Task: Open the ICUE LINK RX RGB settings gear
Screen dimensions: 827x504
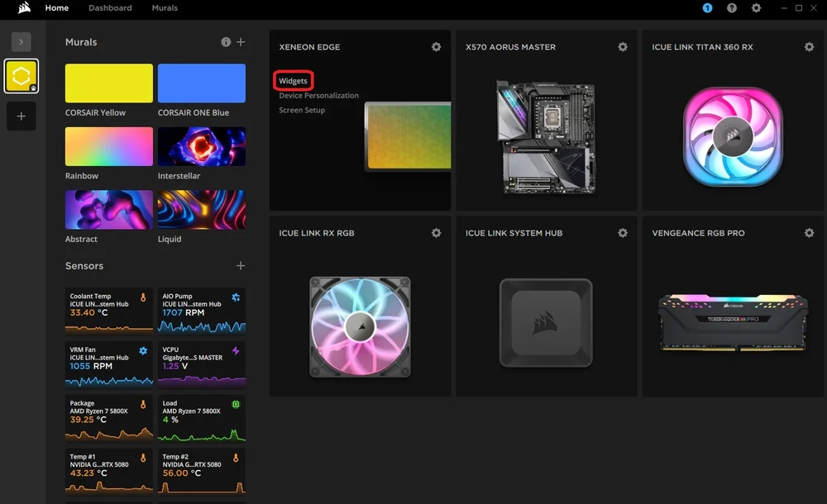Action: [436, 233]
